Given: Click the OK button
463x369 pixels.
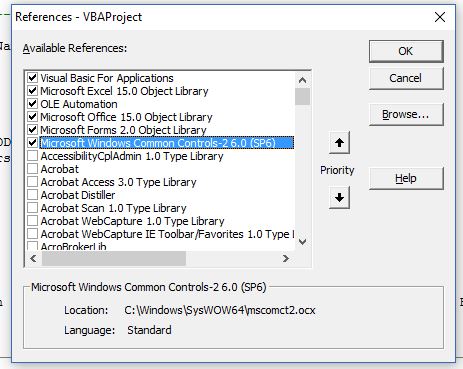Looking at the screenshot, I should point(406,51).
